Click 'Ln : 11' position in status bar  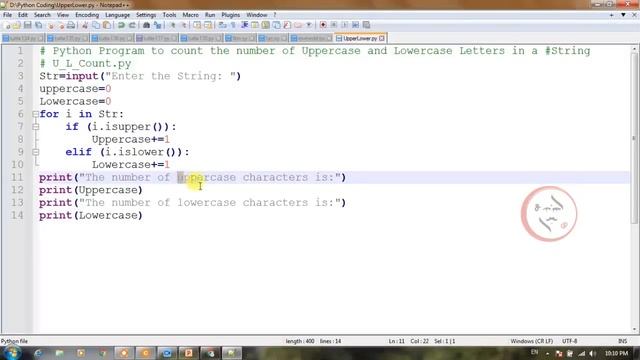pyautogui.click(x=396, y=341)
